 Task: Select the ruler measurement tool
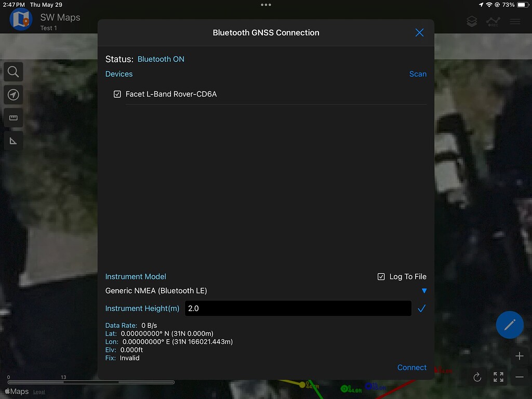coord(13,117)
